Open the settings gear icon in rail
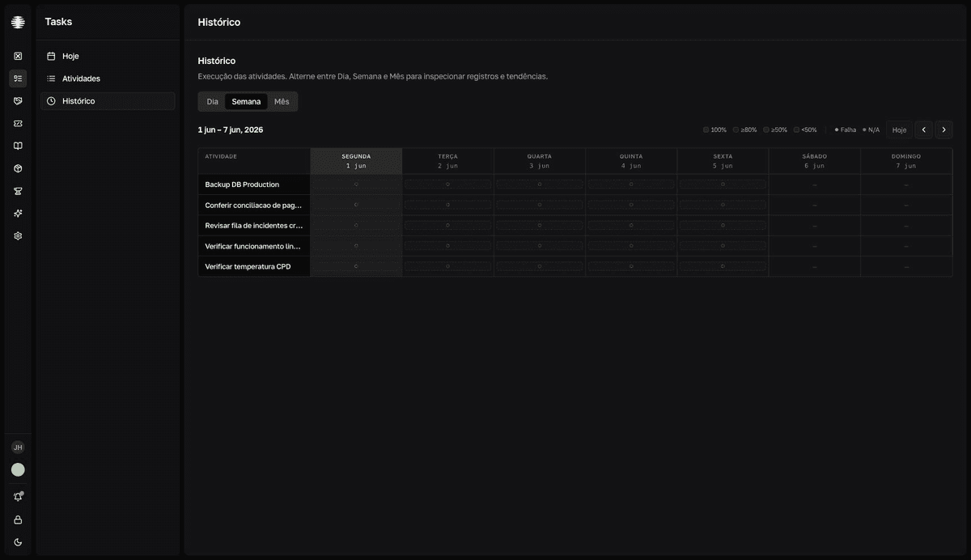This screenshot has height=560, width=971. point(18,235)
